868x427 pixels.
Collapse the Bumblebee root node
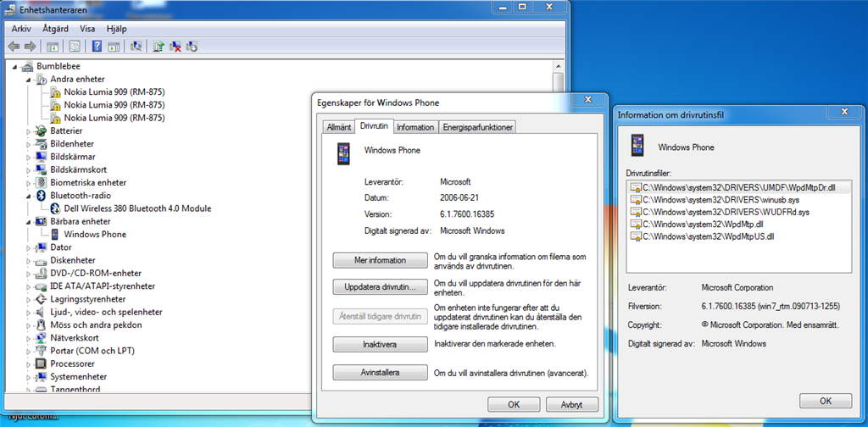[15, 67]
